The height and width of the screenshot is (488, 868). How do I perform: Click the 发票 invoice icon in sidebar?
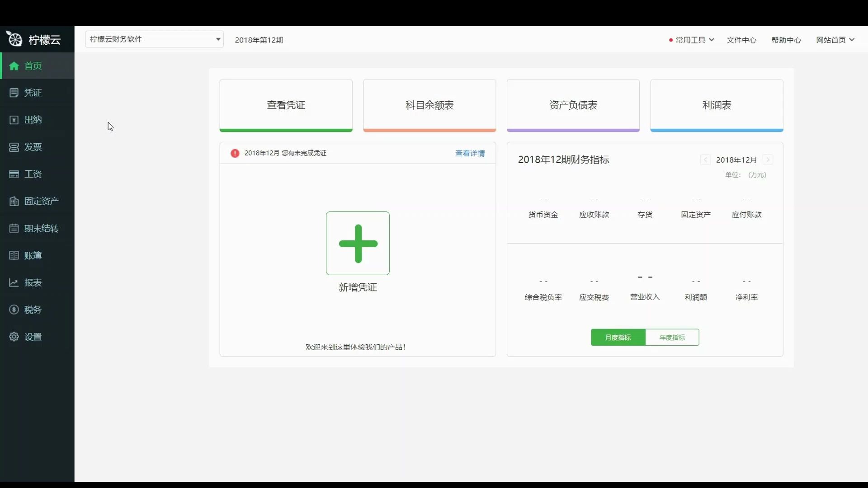14,147
